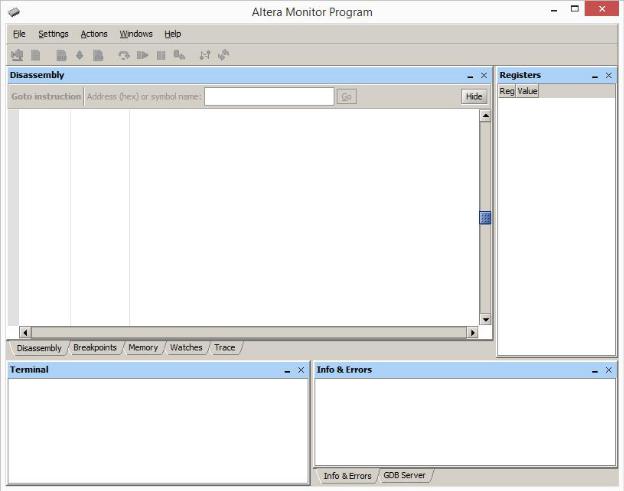This screenshot has width=624, height=491.
Task: Minimize the Disassembly panel
Action: (470, 76)
